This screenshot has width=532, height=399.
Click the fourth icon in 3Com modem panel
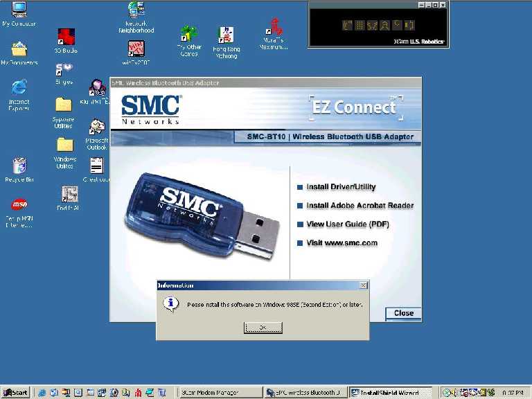[384, 25]
